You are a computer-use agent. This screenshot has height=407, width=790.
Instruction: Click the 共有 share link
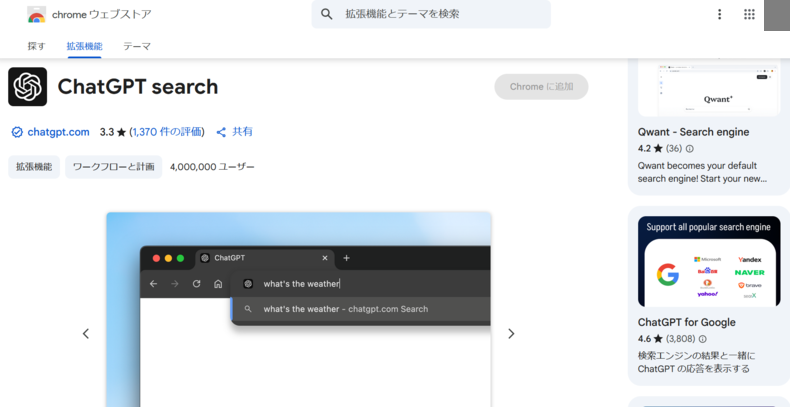tap(242, 132)
